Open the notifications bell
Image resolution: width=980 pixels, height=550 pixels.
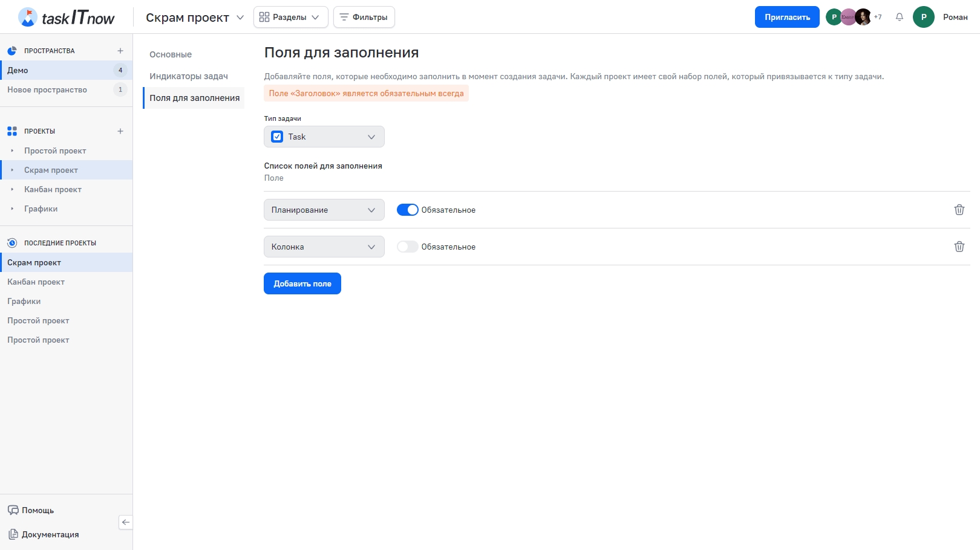(900, 17)
